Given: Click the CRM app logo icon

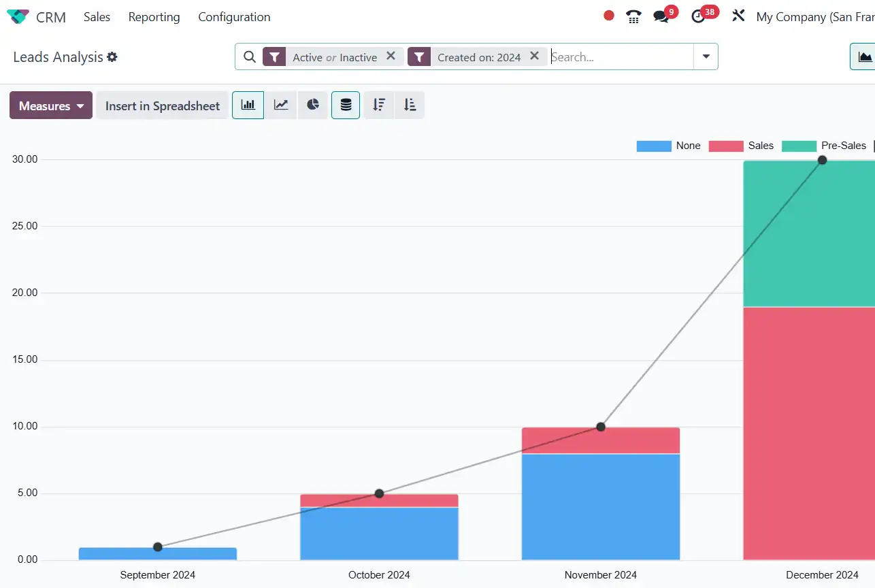Looking at the screenshot, I should coord(18,17).
